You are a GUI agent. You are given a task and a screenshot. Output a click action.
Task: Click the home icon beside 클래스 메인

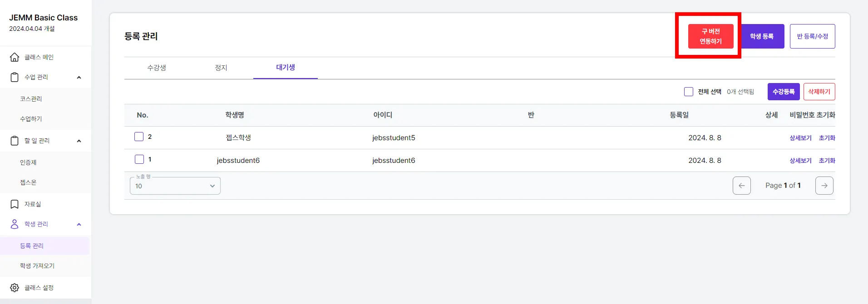(x=15, y=57)
